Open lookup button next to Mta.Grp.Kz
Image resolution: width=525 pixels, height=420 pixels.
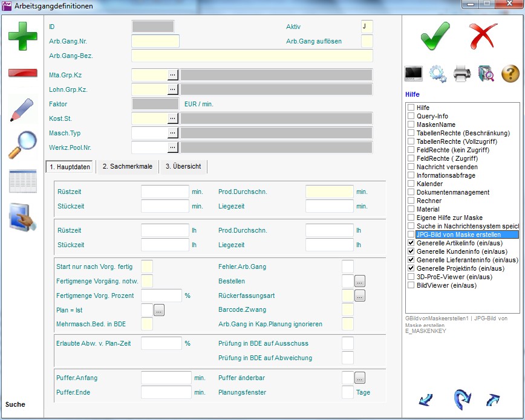[173, 75]
